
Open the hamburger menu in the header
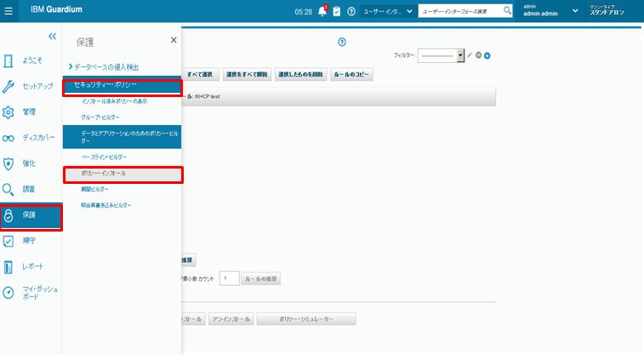[x=9, y=11]
